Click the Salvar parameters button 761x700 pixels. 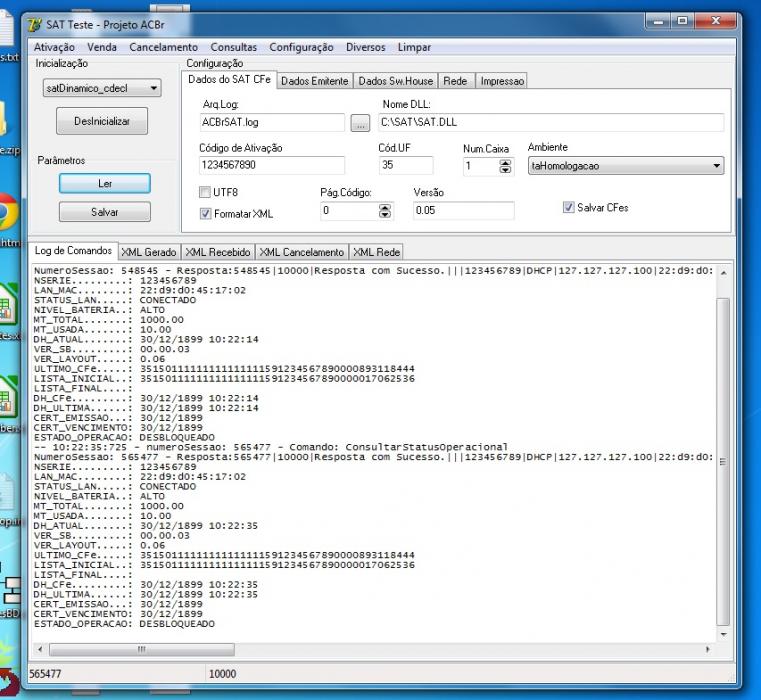pos(105,212)
